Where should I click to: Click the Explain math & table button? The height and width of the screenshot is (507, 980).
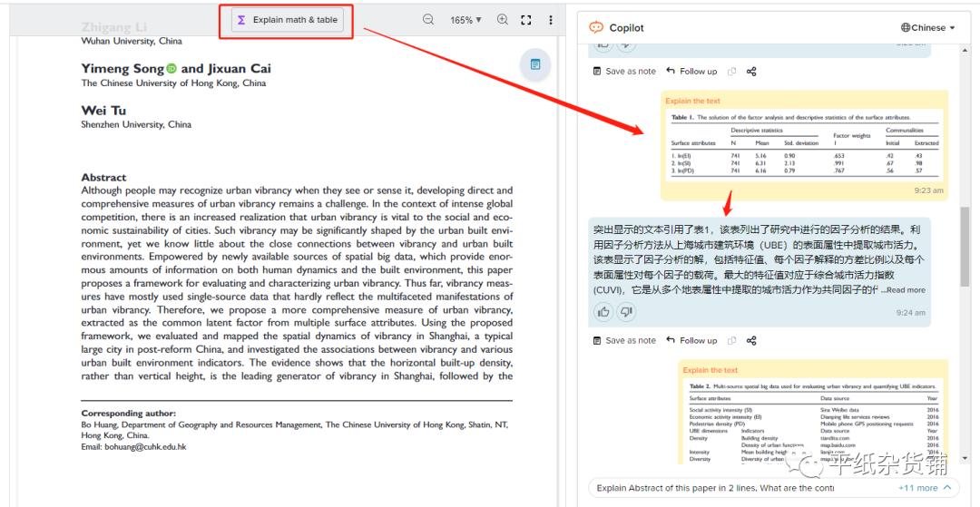coord(288,20)
